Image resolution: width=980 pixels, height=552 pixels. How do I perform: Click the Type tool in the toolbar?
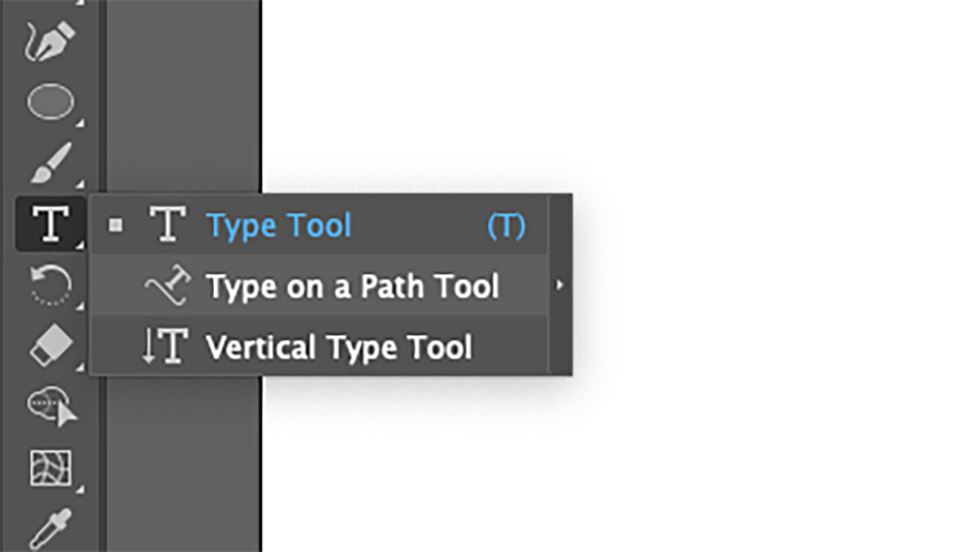coord(50,224)
